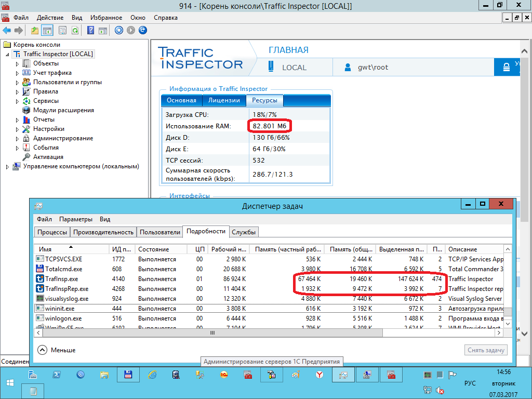Select the Активация key item
This screenshot has width=532, height=399.
pos(48,157)
